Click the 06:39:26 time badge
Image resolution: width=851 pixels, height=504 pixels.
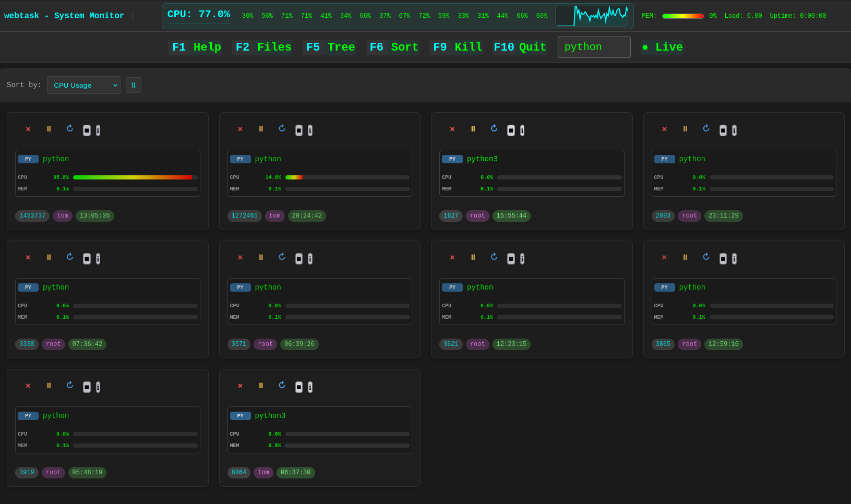tap(299, 344)
